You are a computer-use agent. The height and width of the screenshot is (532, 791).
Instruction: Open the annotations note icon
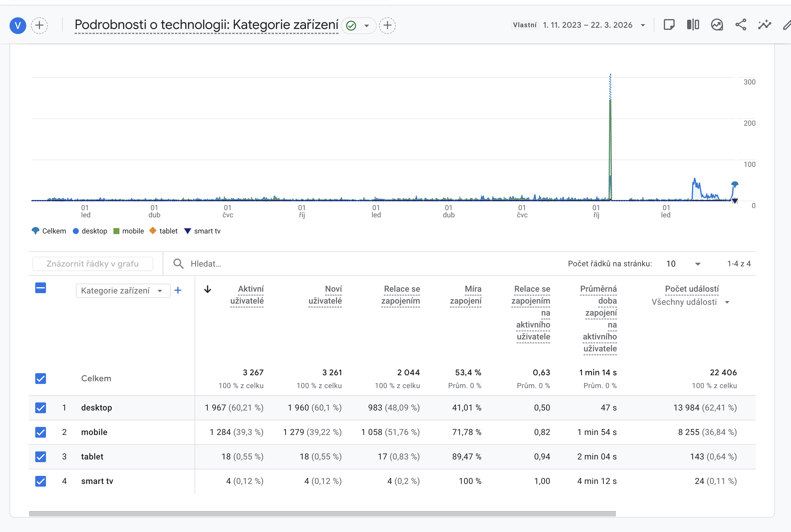669,25
